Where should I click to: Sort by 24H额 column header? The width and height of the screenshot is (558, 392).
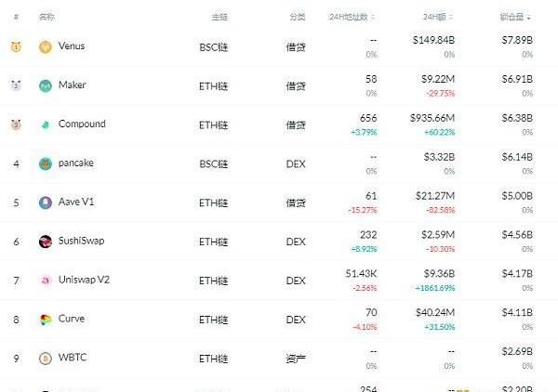[x=436, y=17]
